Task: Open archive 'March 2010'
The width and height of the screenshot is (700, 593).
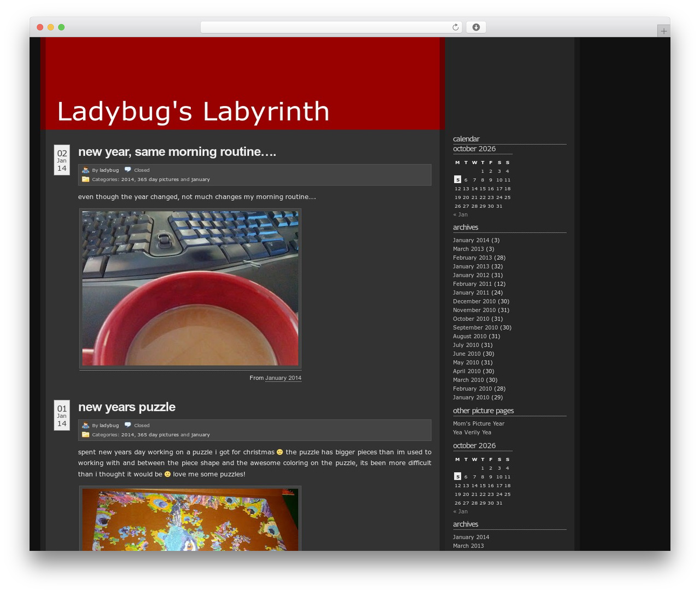Action: tap(468, 380)
